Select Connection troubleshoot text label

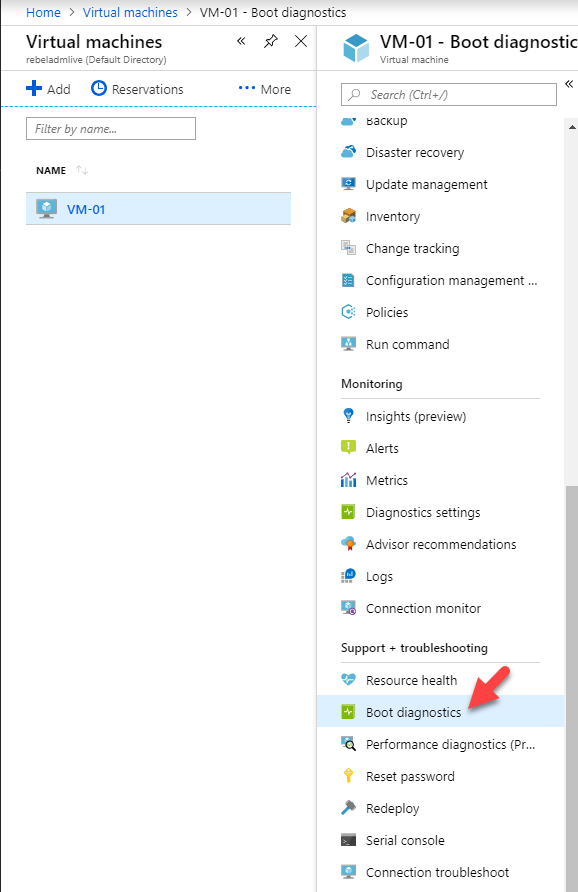coord(437,872)
